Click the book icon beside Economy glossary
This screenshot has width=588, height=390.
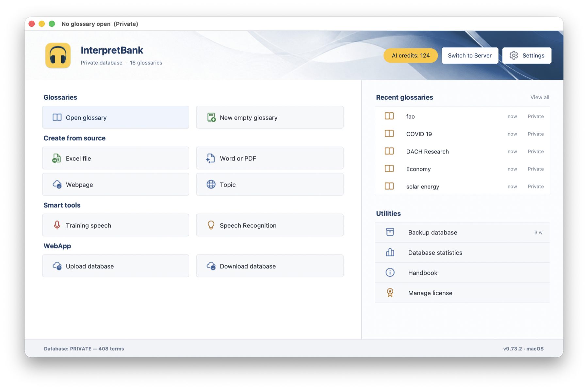click(x=389, y=169)
